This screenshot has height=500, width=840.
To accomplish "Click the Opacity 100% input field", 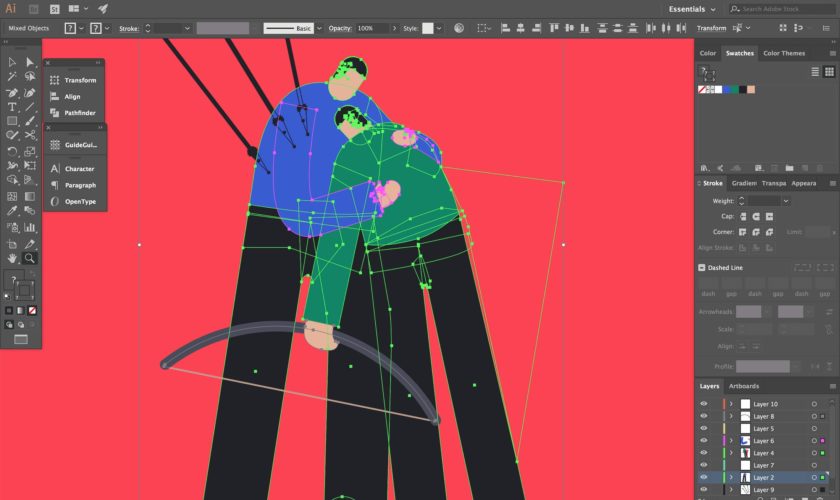I will pyautogui.click(x=373, y=28).
